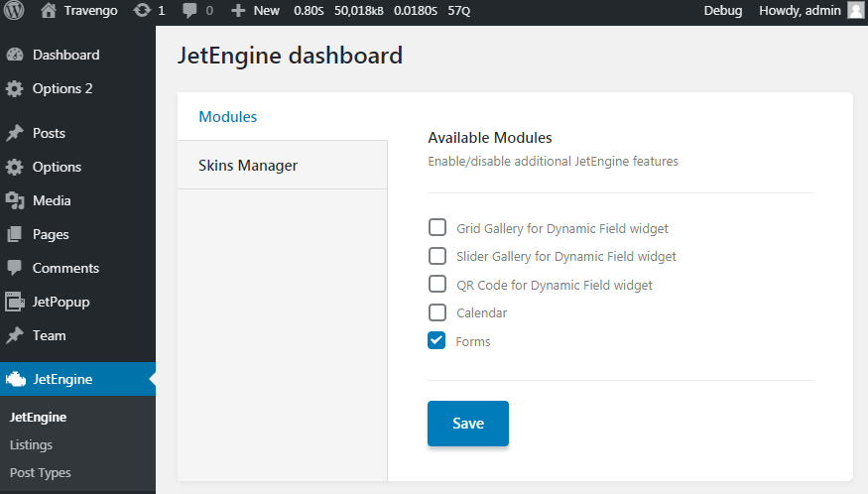
Task: Check the Calendar module checkbox
Action: (437, 312)
